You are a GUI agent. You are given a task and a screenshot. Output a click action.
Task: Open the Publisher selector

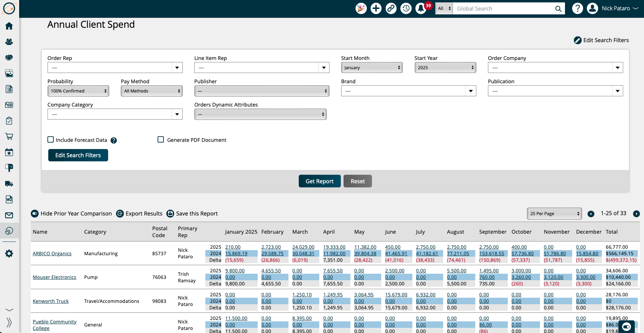[262, 91]
